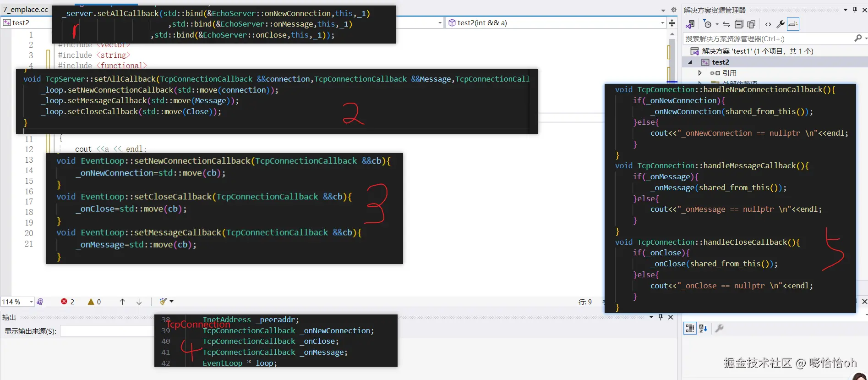Focus the Solution Explorer search field
This screenshot has width=868, height=380.
pyautogui.click(x=768, y=39)
